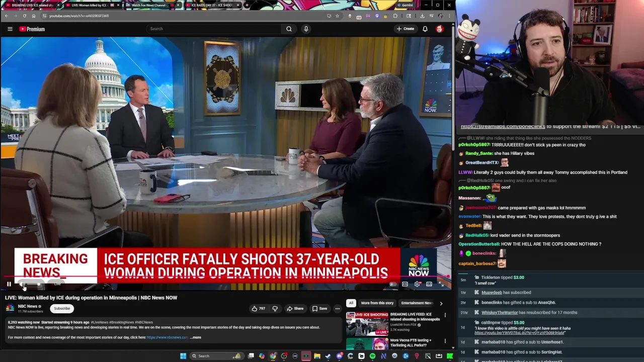Like the video showing 797 likes
This screenshot has height=362, width=644.
pos(259,308)
